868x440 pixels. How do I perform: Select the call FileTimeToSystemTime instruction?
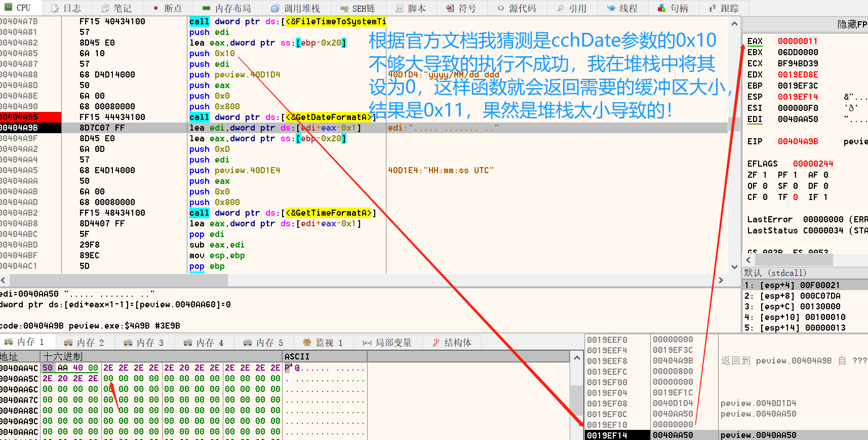(x=288, y=21)
